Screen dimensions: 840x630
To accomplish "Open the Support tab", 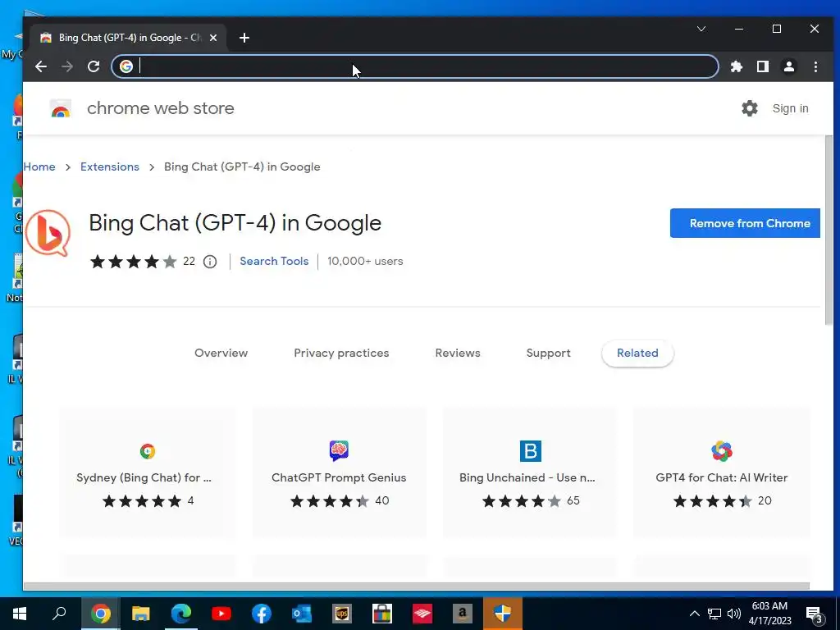I will 548,353.
